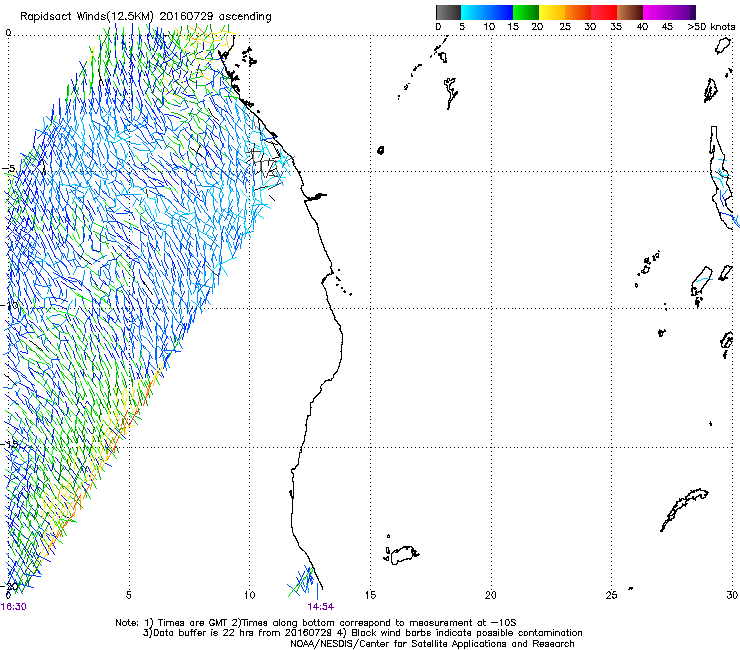Viewport: 740px width, 650px height.
Task: Click the note line mentioning "Times are GMT"
Action: [x=316, y=623]
